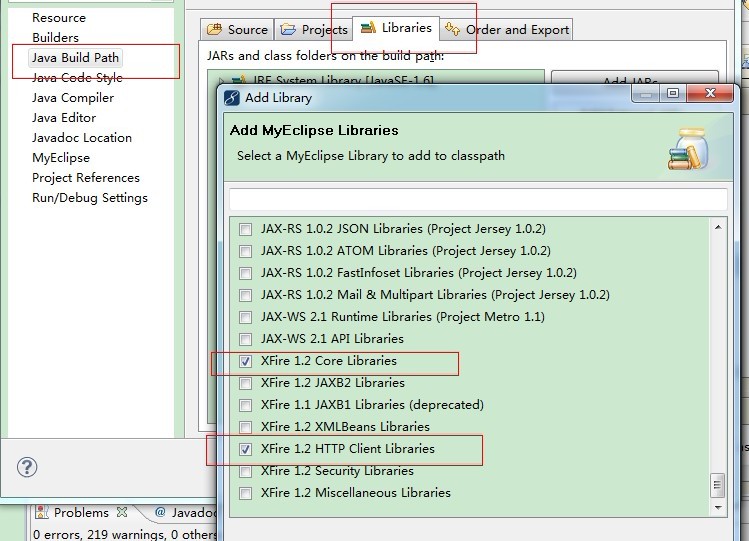Click the Projects tab folder icon
749x541 pixels.
click(288, 29)
